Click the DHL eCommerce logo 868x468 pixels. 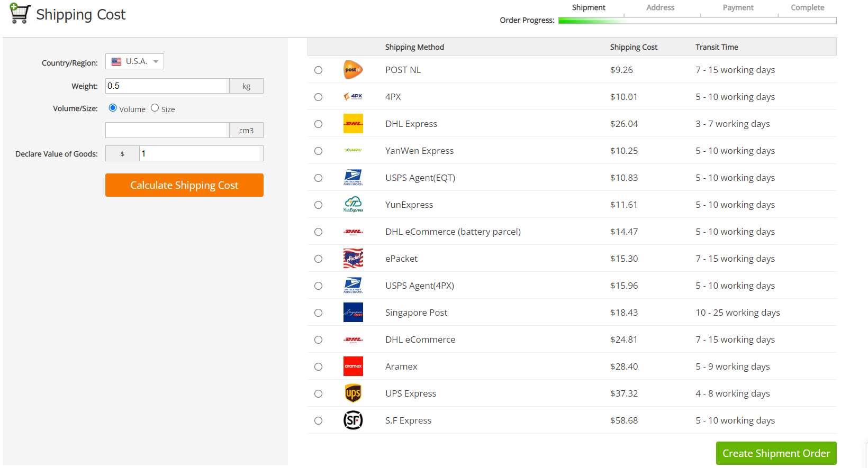(353, 339)
